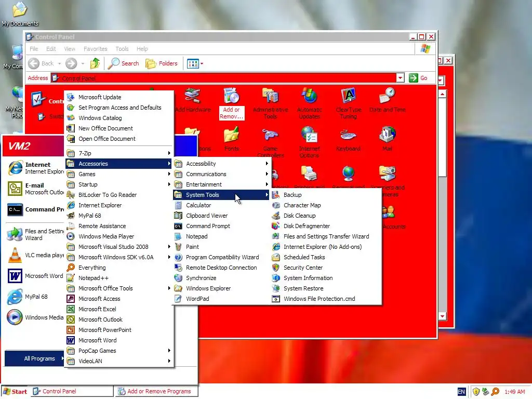Run Windows File Protection.cmd

(326, 299)
